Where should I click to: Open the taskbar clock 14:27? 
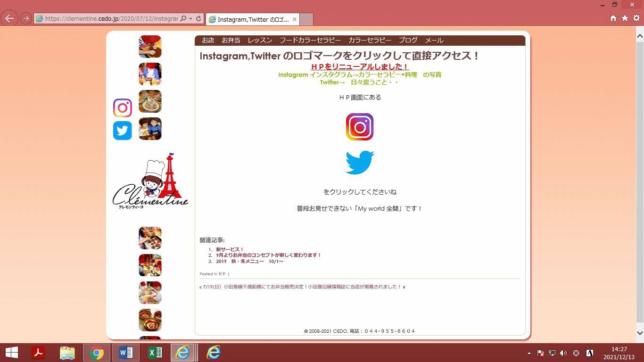tap(619, 353)
